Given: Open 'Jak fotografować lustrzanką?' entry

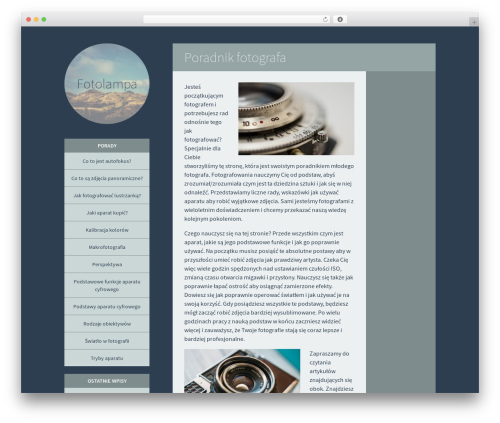Looking at the screenshot, I should pyautogui.click(x=107, y=196).
